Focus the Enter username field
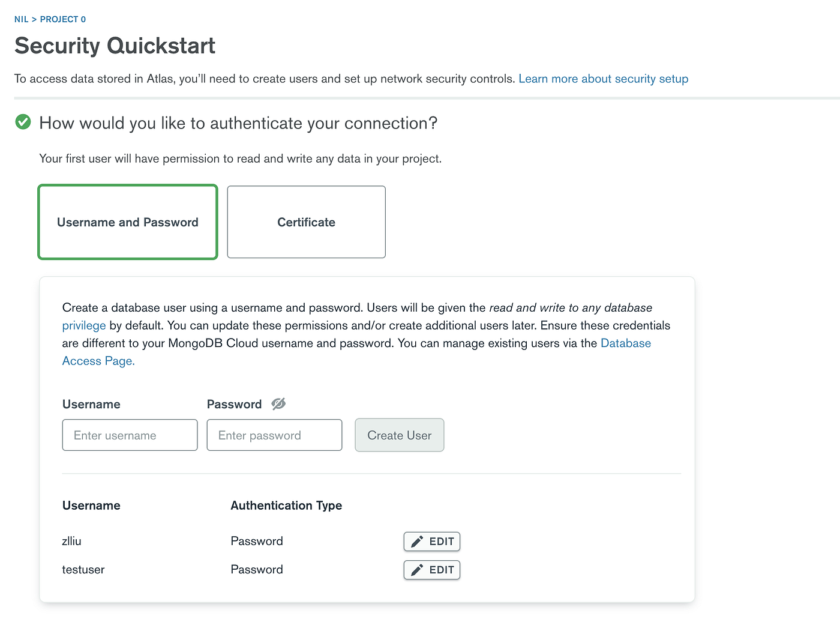This screenshot has height=625, width=840. tap(130, 435)
